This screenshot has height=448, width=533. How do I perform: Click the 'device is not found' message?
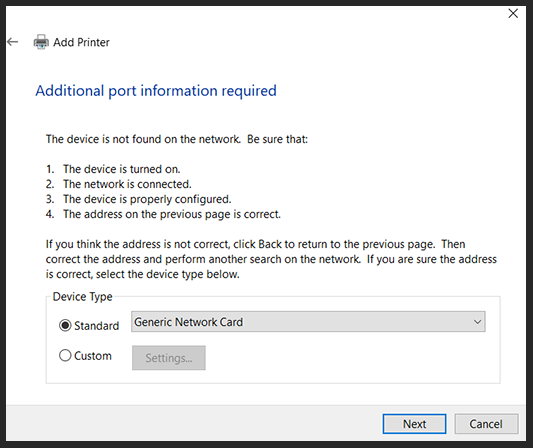click(x=177, y=139)
